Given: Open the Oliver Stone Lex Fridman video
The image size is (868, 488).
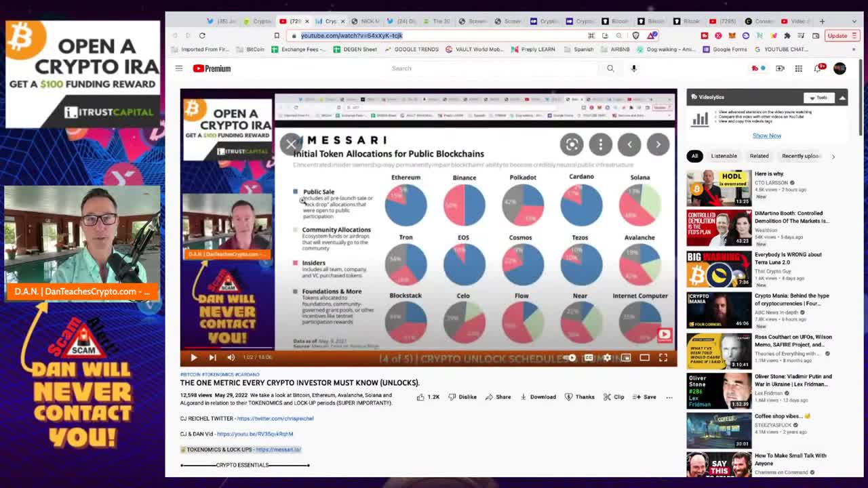Looking at the screenshot, I should click(x=719, y=391).
